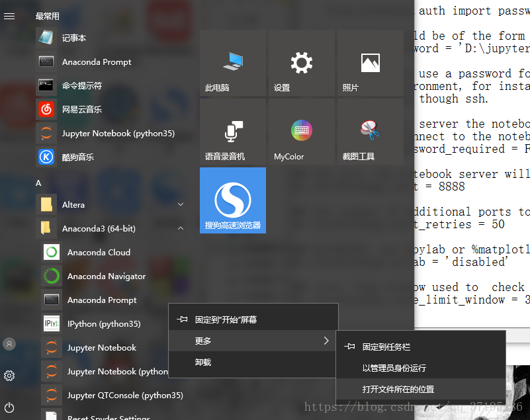Select 固定到"开始"屏幕 in context menu
Viewport: 530px width, 420px height.
(253, 319)
